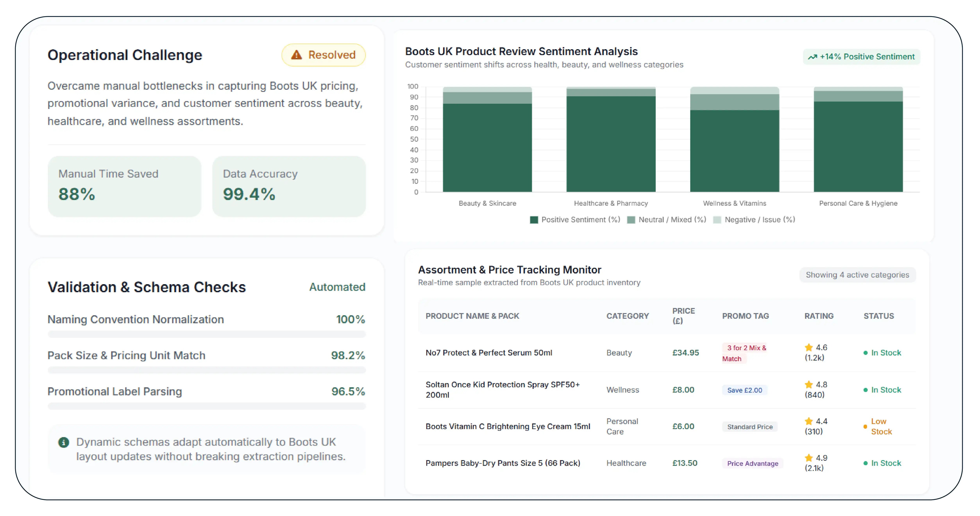
Task: Click the 'Neutral / Mixed (%)' legend label
Action: point(672,220)
